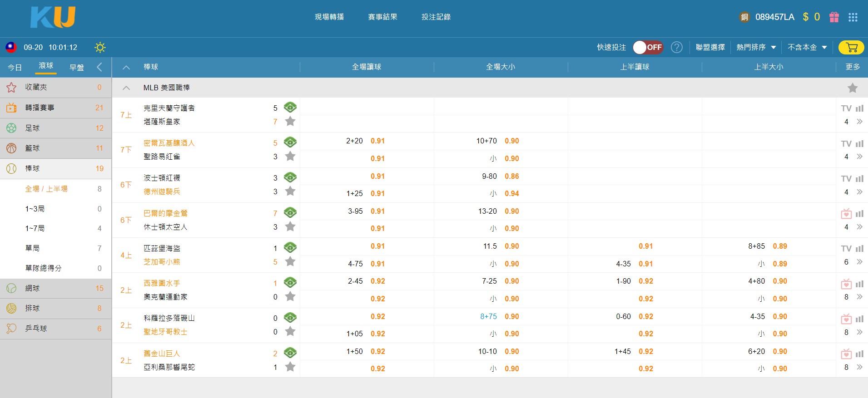
Task: View statistics chart for 波士頓紅襪 game
Action: (x=859, y=179)
